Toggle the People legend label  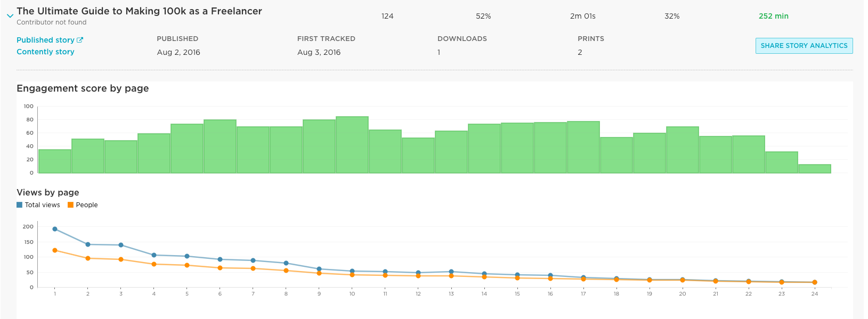click(x=87, y=205)
